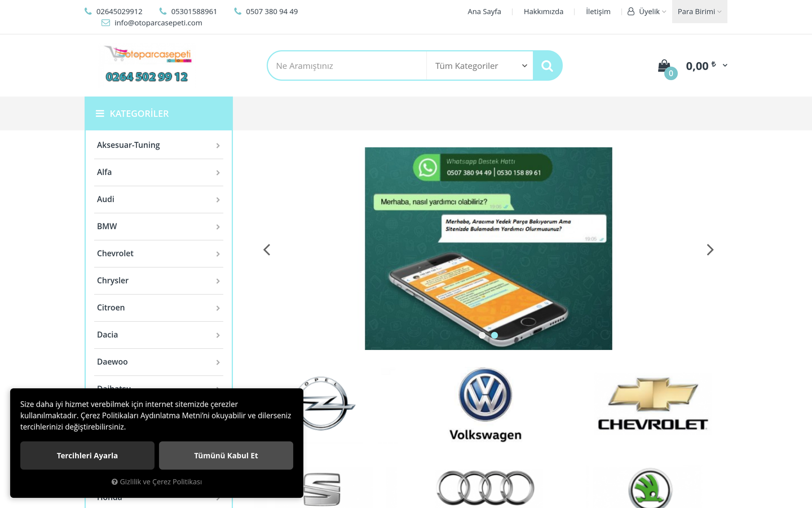
Task: Expand the Aksesuar-Tuning category arrow
Action: coord(218,146)
